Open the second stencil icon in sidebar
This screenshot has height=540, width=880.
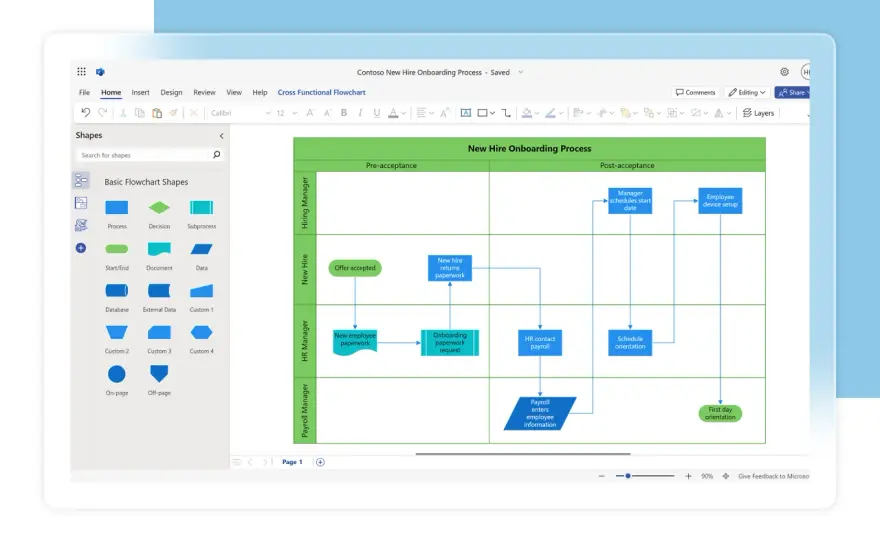pos(81,203)
